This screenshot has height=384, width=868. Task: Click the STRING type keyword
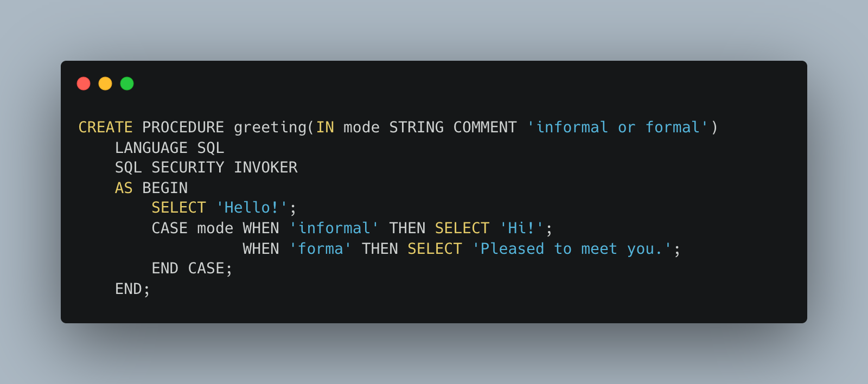(416, 127)
